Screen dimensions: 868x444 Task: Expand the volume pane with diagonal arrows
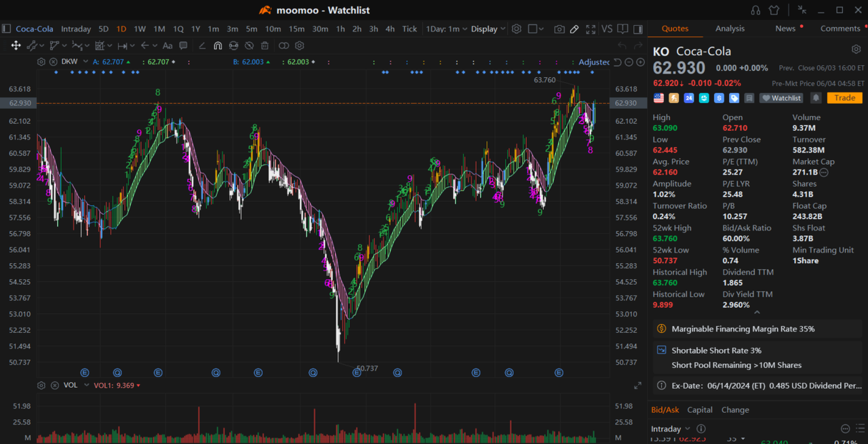[637, 385]
